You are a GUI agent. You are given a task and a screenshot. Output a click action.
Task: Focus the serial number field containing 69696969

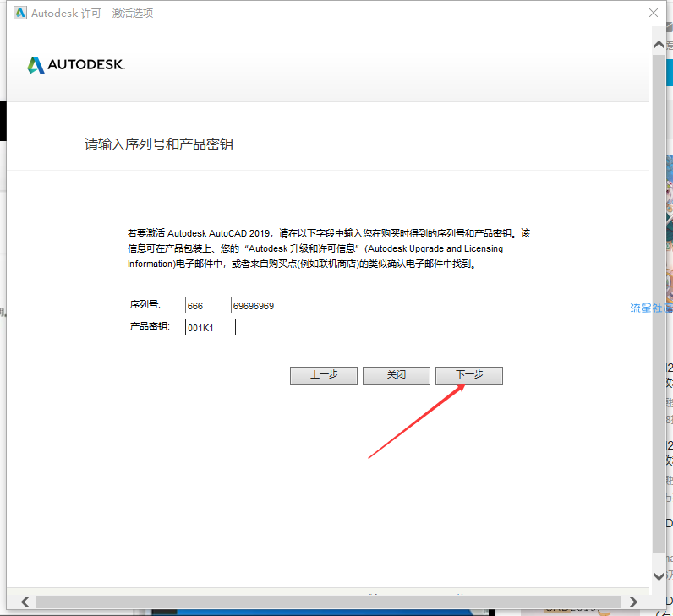pos(265,305)
